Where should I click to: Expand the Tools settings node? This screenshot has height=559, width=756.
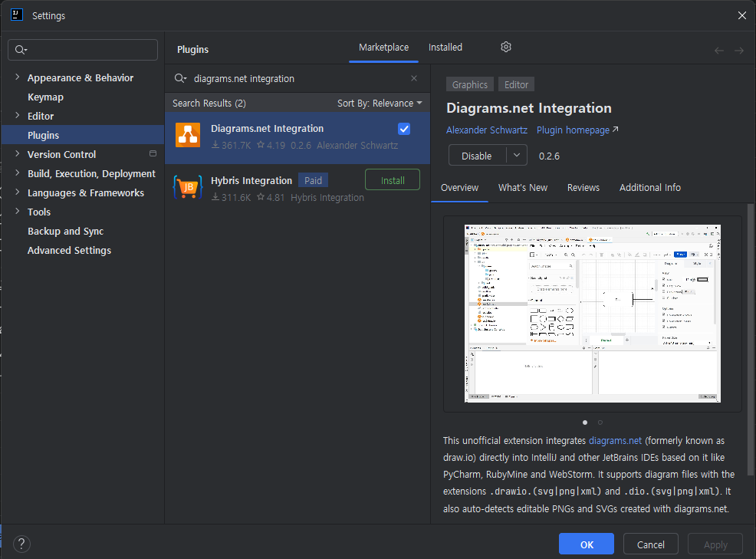pos(18,211)
